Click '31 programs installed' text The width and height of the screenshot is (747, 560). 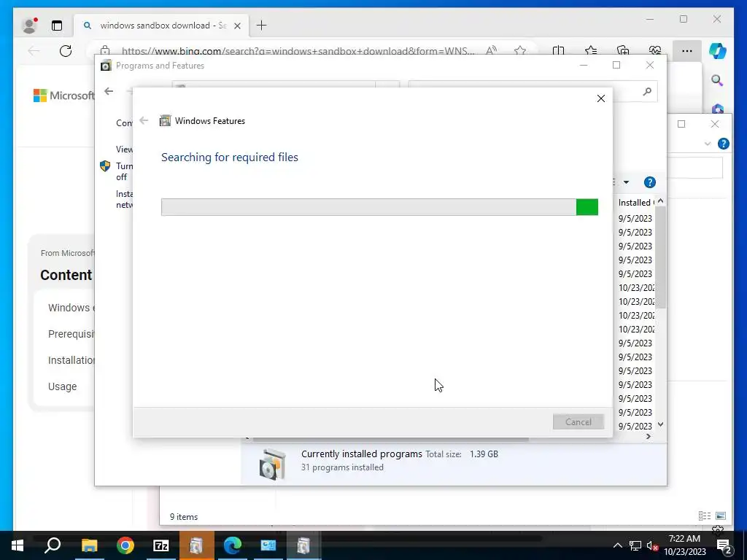pyautogui.click(x=342, y=467)
